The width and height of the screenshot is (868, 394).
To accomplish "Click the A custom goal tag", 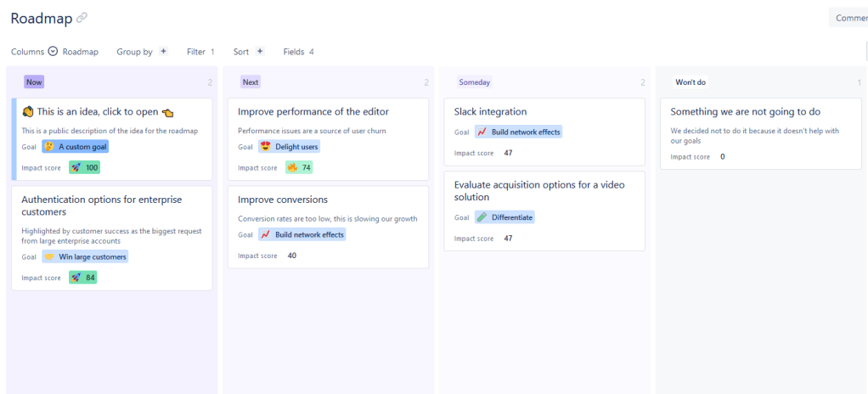I will pos(75,147).
